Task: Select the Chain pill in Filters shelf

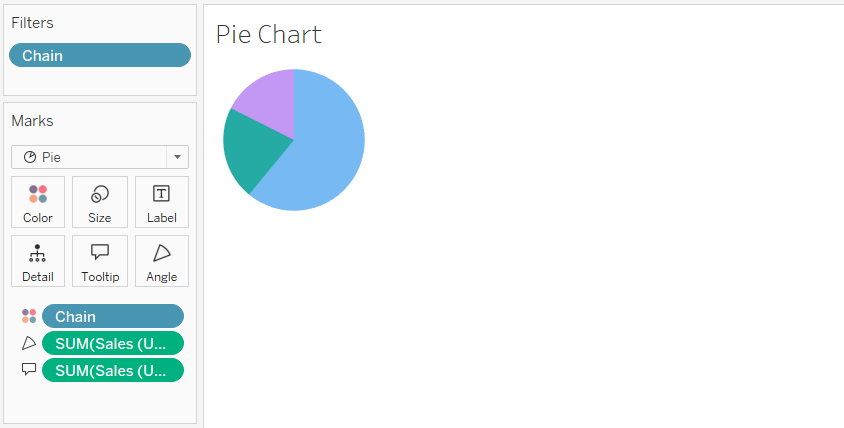Action: click(x=99, y=55)
